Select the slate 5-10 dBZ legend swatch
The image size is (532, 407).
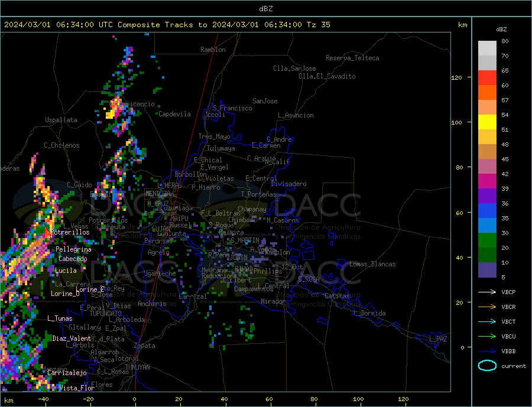(x=487, y=270)
